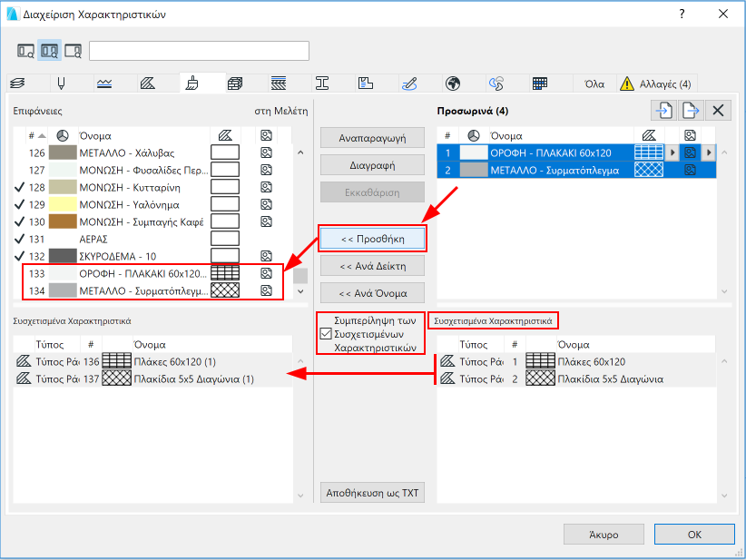The height and width of the screenshot is (560, 746).
Task: Click crosshatch preview on project row 134
Action: tap(225, 290)
